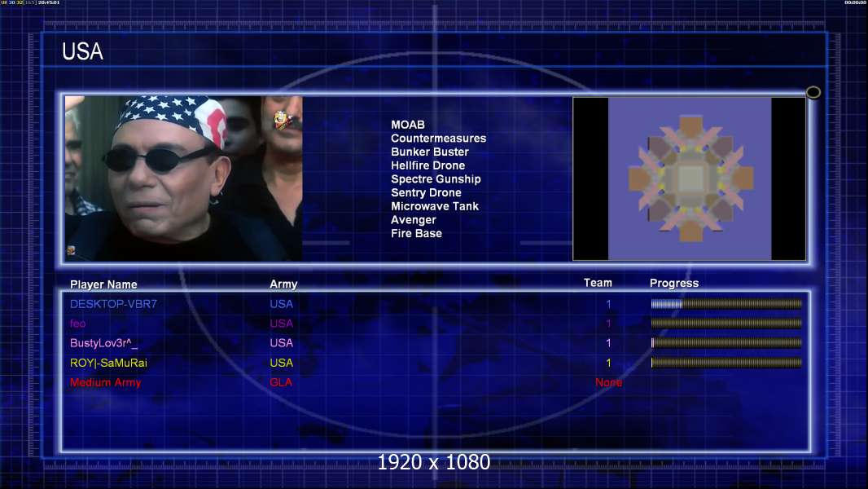Viewport: 868px width, 489px height.
Task: Click the MOAB entry in the unit list
Action: (408, 125)
